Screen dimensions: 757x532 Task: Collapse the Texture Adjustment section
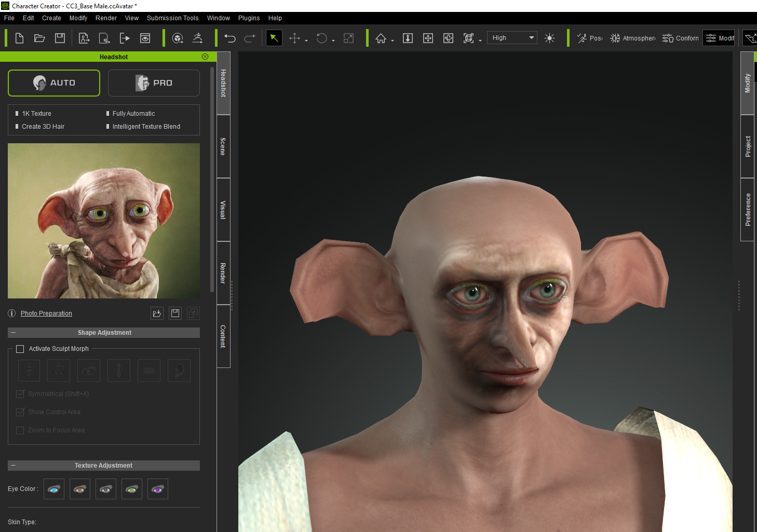coord(13,466)
